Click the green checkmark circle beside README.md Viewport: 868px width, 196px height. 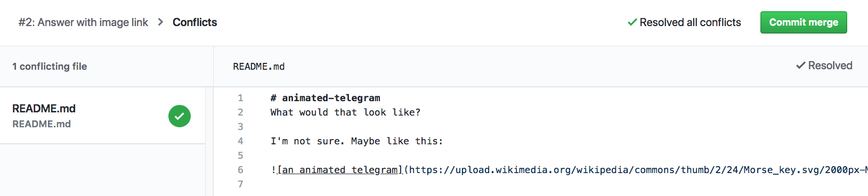click(x=180, y=116)
